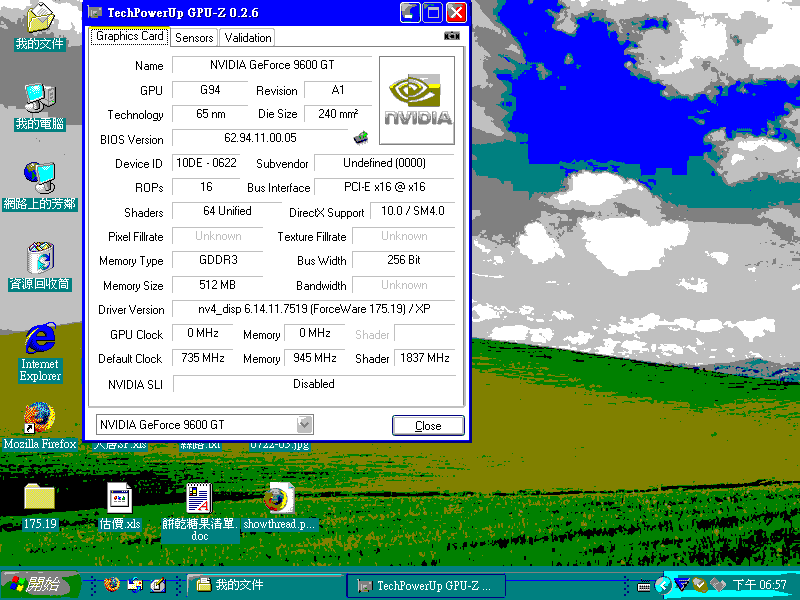Image resolution: width=800 pixels, height=600 pixels.
Task: Select the showthread.p... file icon
Action: coord(279,507)
